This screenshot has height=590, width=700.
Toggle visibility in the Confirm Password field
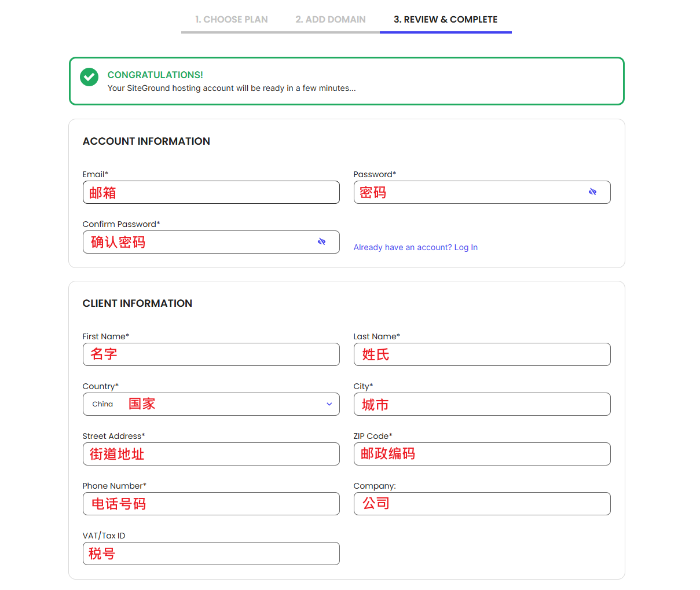(x=321, y=241)
